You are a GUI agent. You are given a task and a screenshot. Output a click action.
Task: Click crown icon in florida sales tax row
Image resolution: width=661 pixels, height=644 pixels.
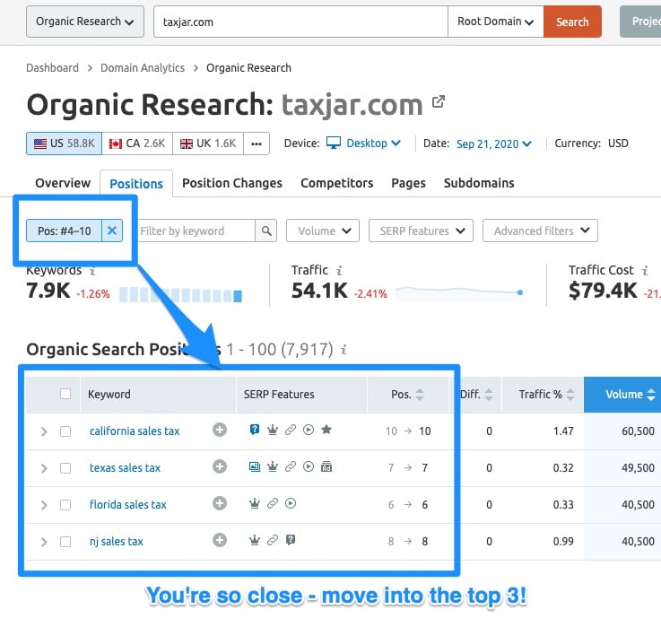click(255, 503)
